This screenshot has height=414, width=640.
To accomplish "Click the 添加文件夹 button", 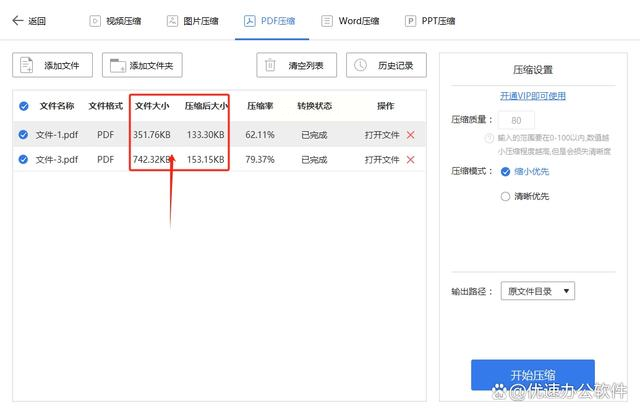I will click(142, 65).
